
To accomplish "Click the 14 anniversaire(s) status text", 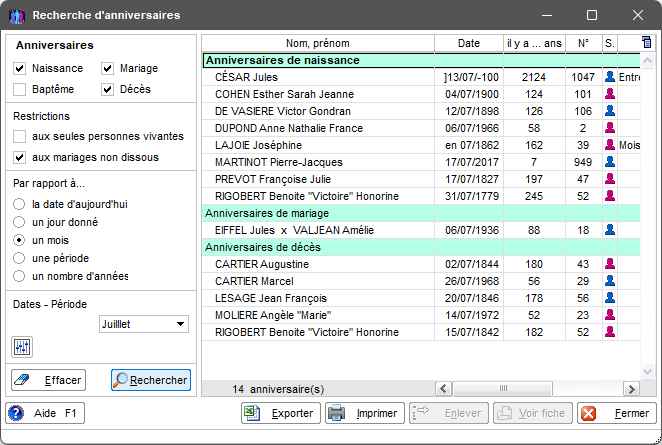I will pos(278,389).
